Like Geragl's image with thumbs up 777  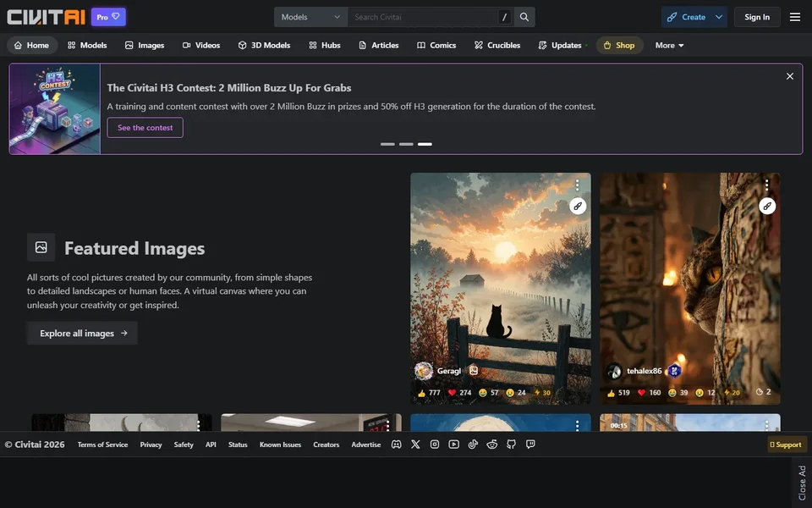pos(429,392)
